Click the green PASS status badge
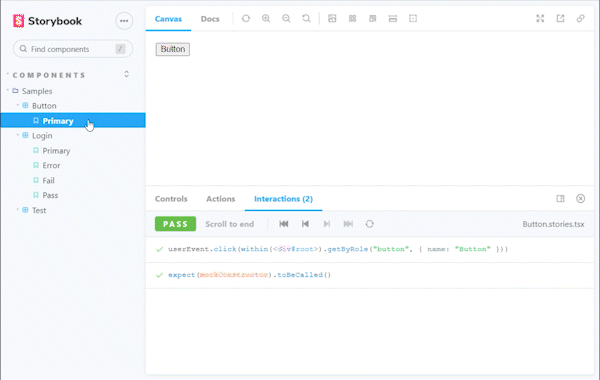 [175, 224]
